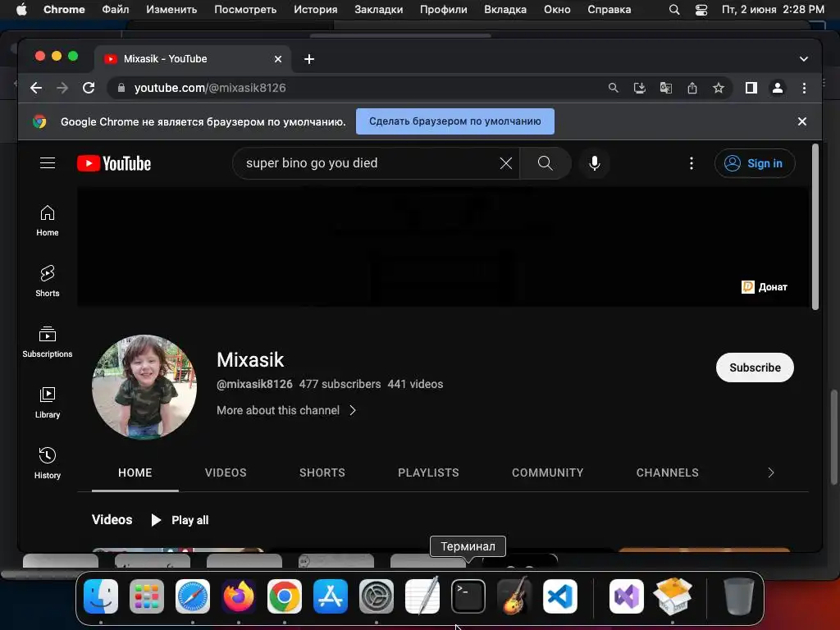
Task: Open GarageBand from the Dock
Action: [514, 596]
